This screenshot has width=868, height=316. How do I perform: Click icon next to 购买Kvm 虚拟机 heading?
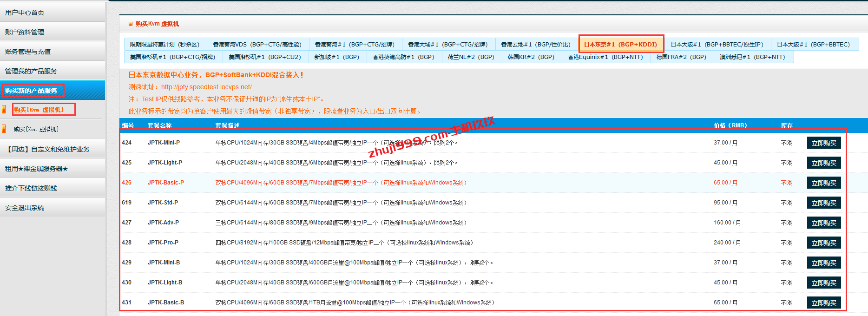click(x=131, y=24)
